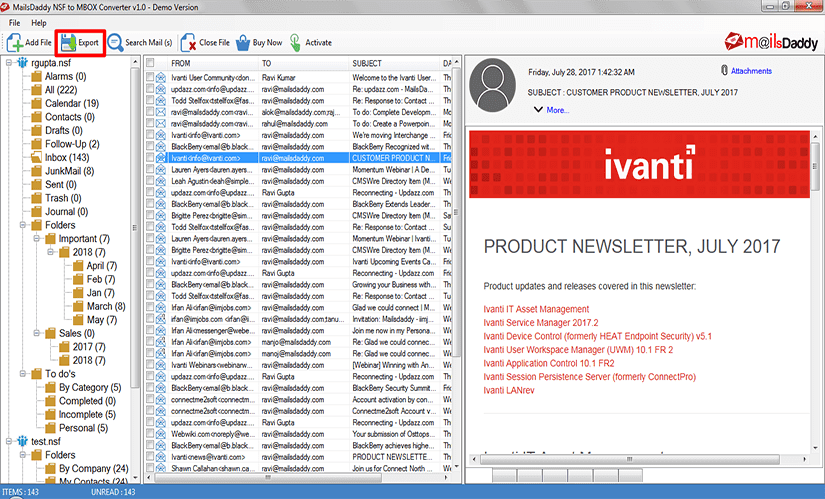Viewport: 825px width, 499px height.
Task: Collapse the test.nsf tree node
Action: coord(9,441)
